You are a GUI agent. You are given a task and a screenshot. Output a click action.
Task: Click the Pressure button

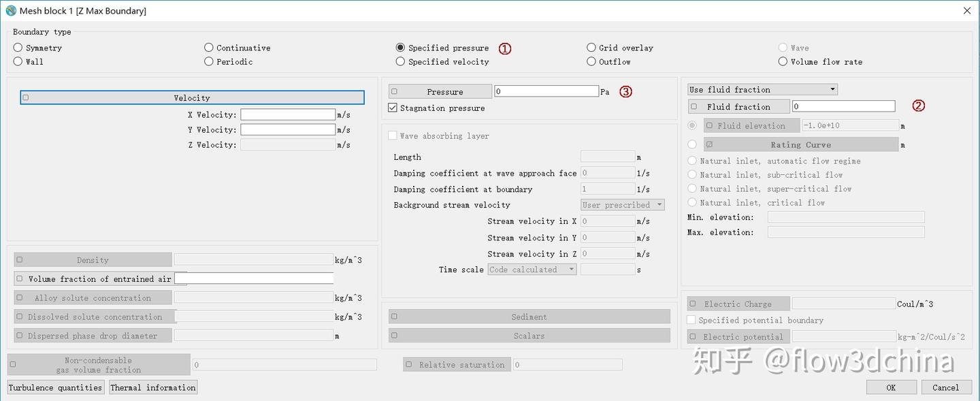pos(440,92)
